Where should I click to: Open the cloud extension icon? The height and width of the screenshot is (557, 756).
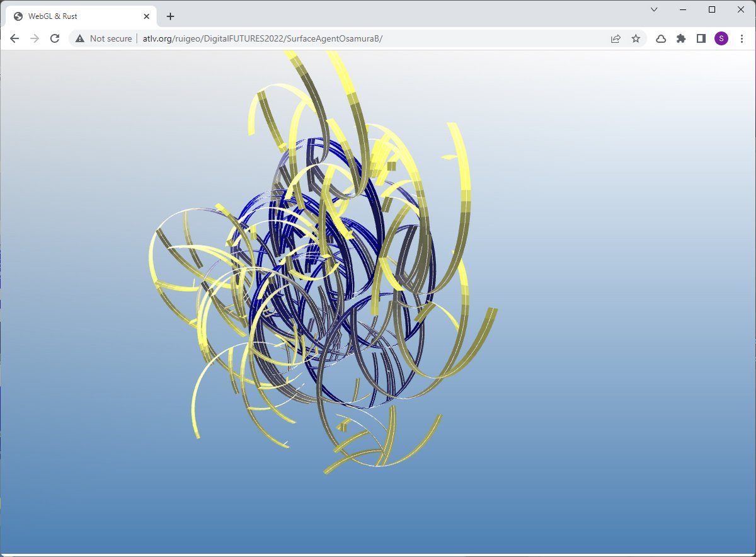(x=661, y=38)
